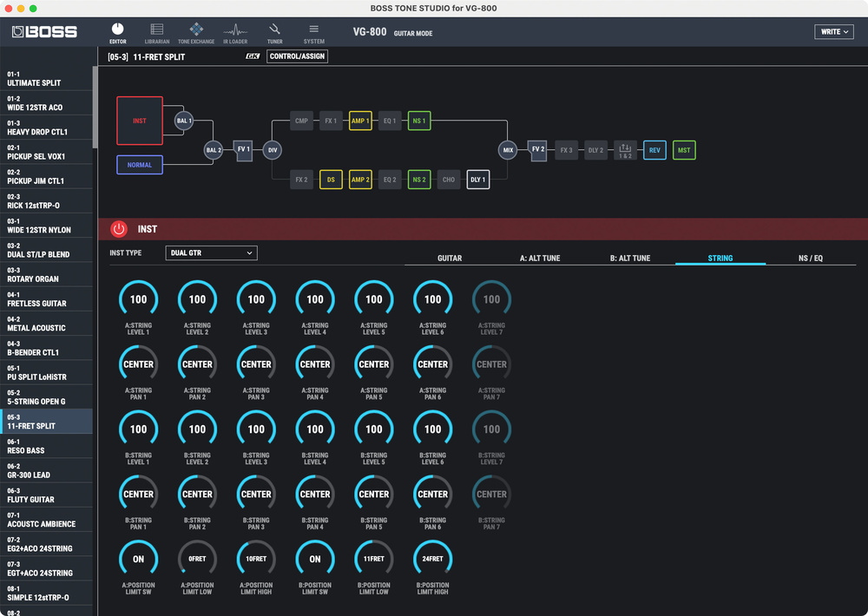Click the A:String Pan 3 knob

point(256,364)
